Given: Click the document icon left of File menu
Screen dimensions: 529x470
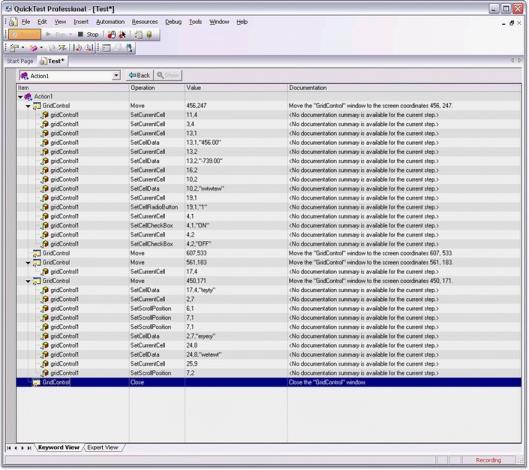Looking at the screenshot, I should (x=13, y=22).
